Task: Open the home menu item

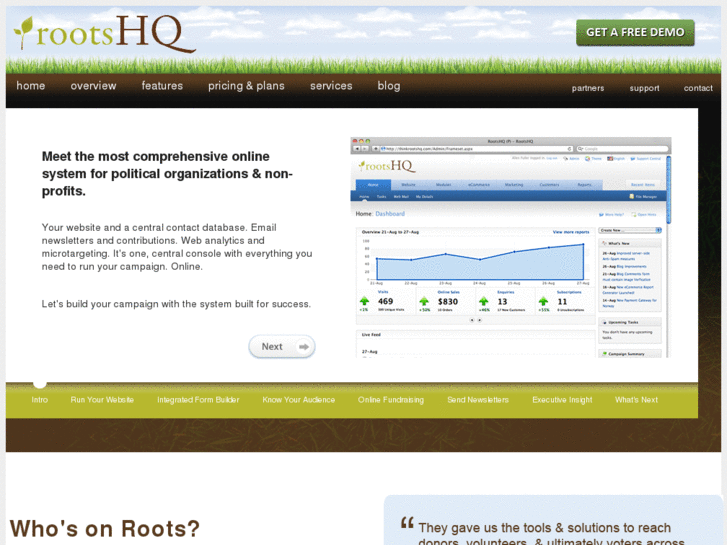Action: click(31, 86)
